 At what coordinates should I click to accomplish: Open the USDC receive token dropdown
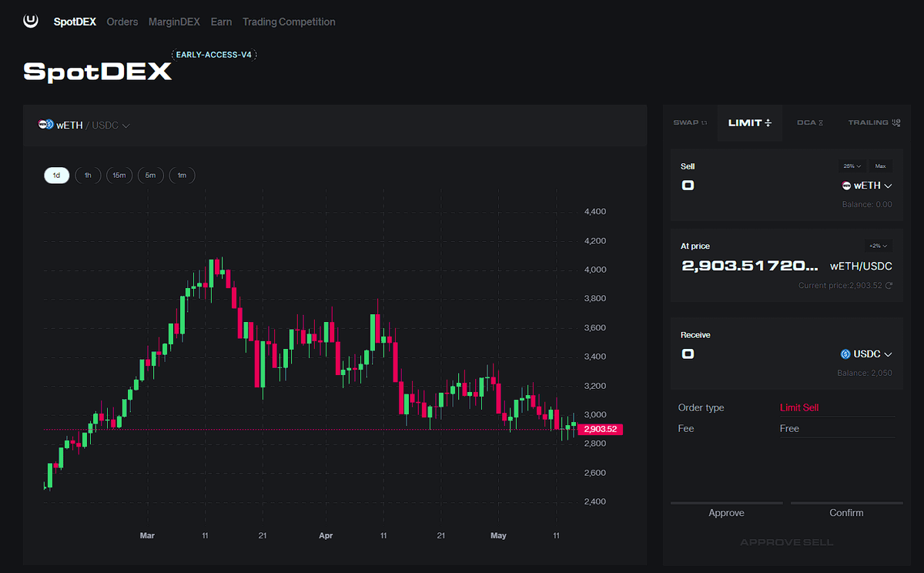867,354
